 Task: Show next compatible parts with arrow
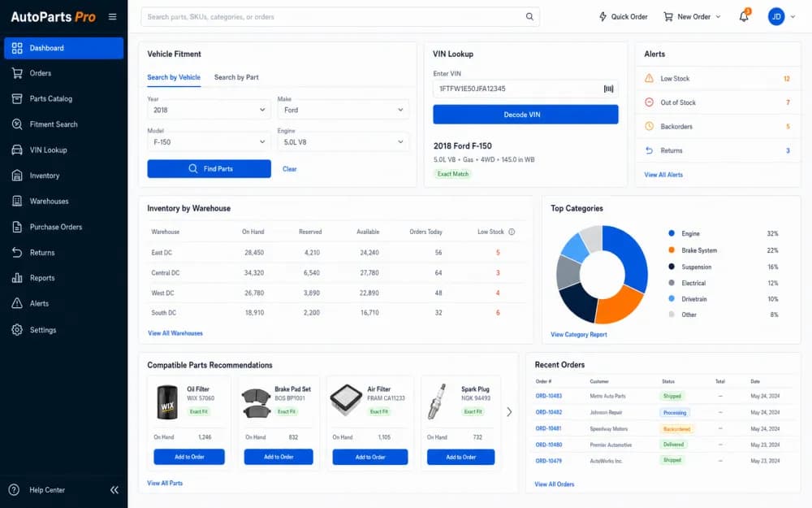point(509,411)
